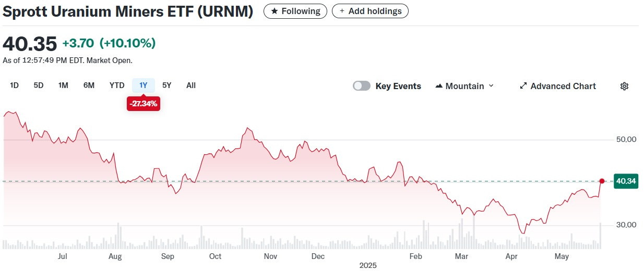Click the May month label

(x=562, y=256)
